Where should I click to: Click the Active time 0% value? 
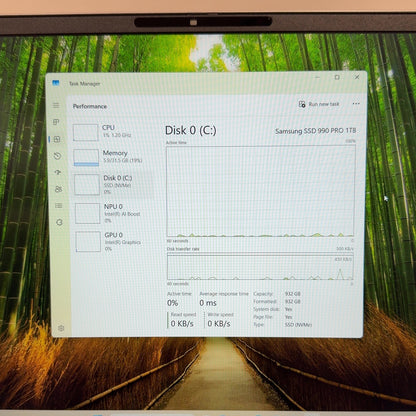pos(173,303)
